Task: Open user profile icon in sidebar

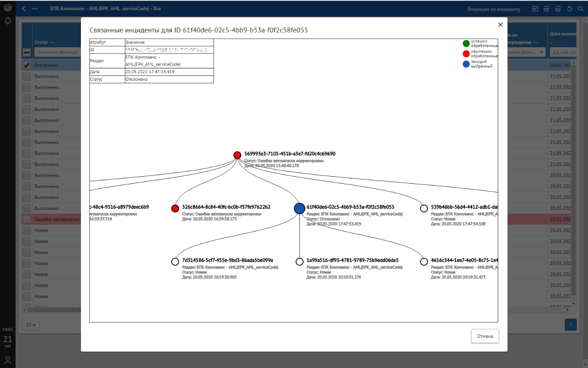Action: coord(8,360)
